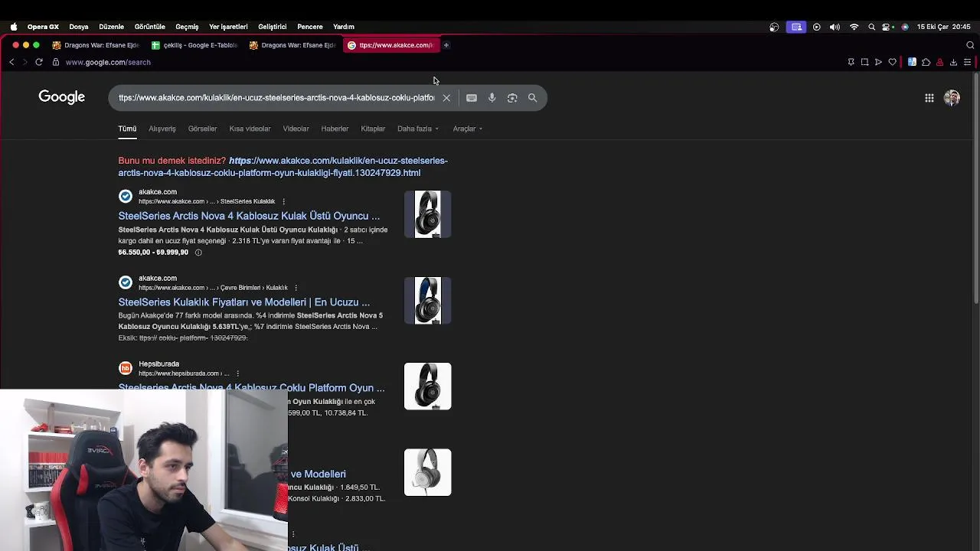Image resolution: width=980 pixels, height=551 pixels.
Task: Open SteelSeries Kulaklık Fiyatları ve Modelleri result
Action: (x=243, y=302)
